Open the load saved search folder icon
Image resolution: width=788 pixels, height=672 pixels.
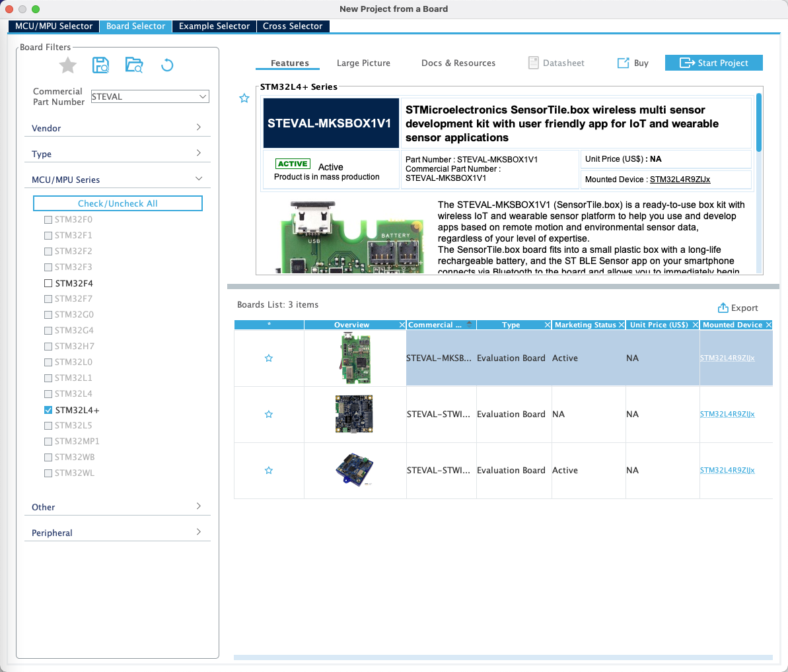coord(134,65)
